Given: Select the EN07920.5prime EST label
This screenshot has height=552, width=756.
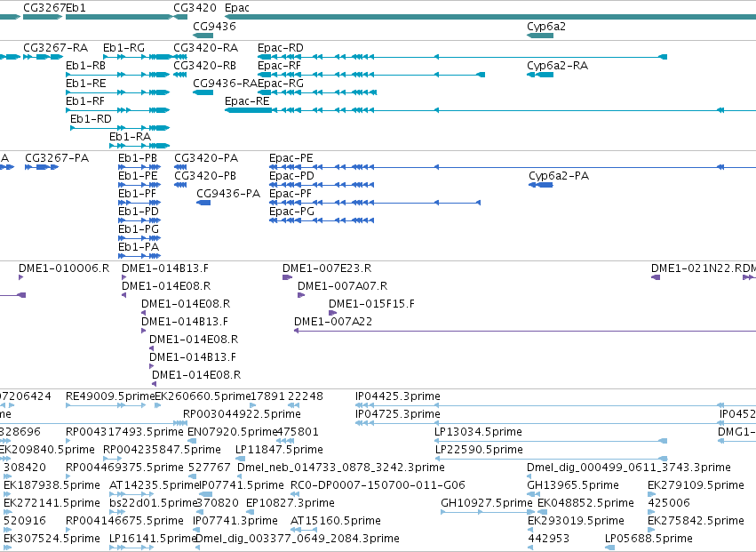Looking at the screenshot, I should (x=232, y=432).
